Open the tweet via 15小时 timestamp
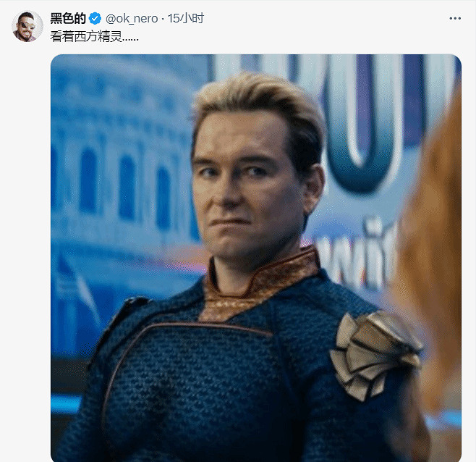 tap(186, 18)
